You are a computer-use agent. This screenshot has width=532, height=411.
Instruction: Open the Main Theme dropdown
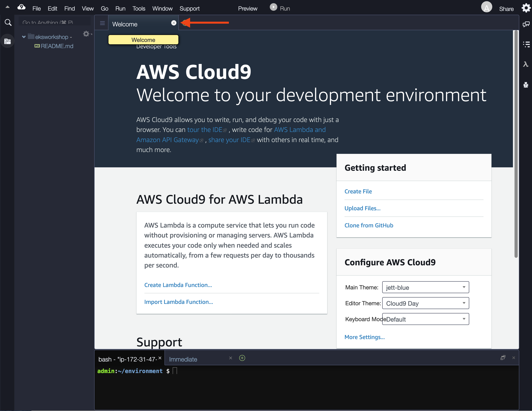tap(425, 287)
